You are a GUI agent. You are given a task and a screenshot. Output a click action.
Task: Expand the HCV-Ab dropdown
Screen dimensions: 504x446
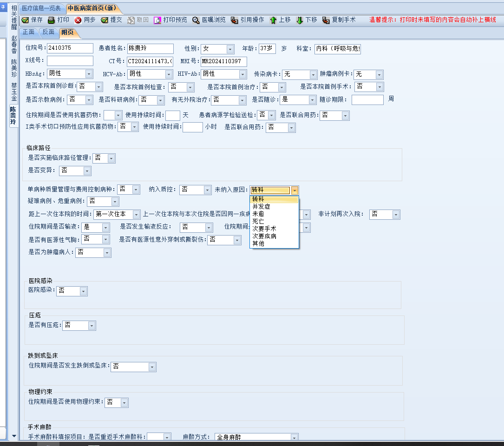tap(169, 74)
